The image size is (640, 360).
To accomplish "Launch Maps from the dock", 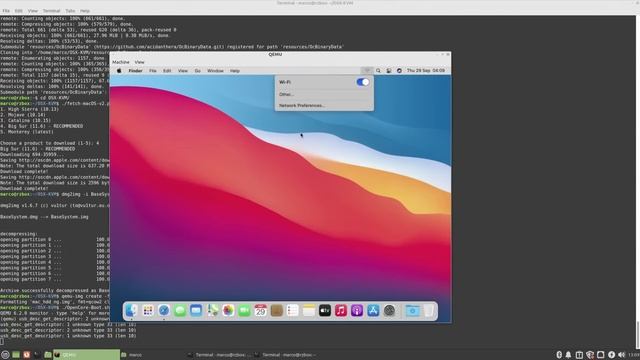I will (x=212, y=311).
